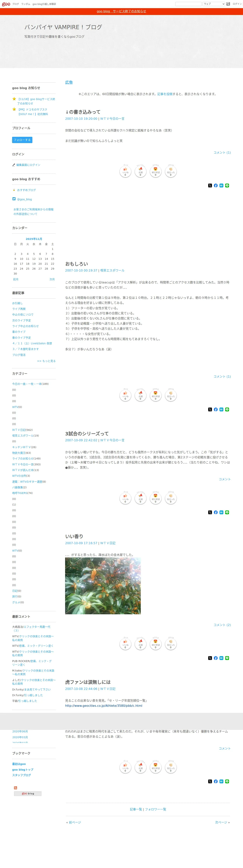
Task: Click 続き希望 under 3試合のシリーズって post
Action: (156, 498)
